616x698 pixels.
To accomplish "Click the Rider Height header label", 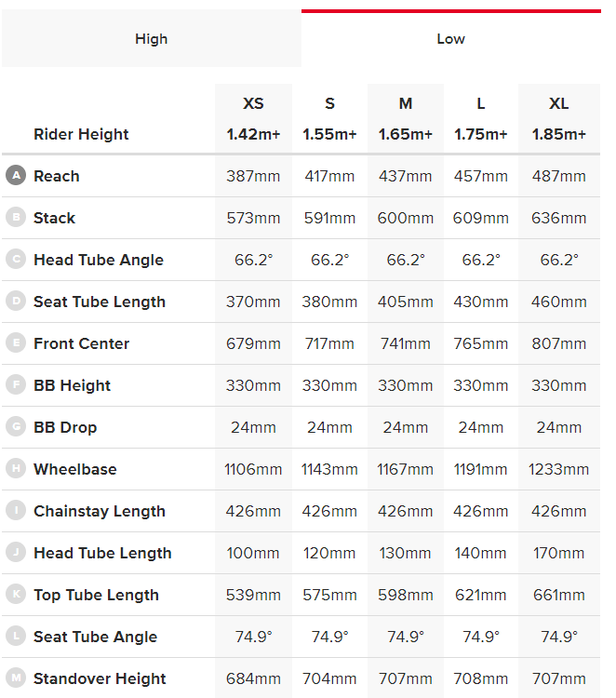I will point(81,134).
